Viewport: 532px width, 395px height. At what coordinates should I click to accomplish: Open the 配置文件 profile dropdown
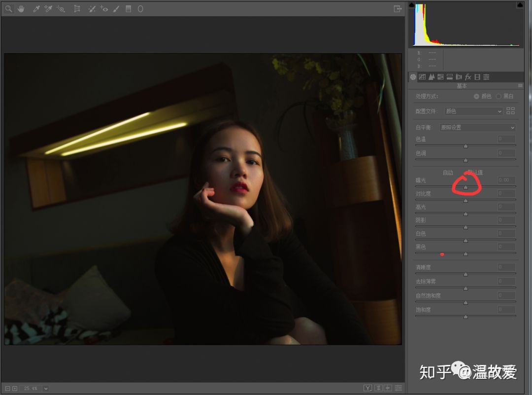(x=473, y=111)
